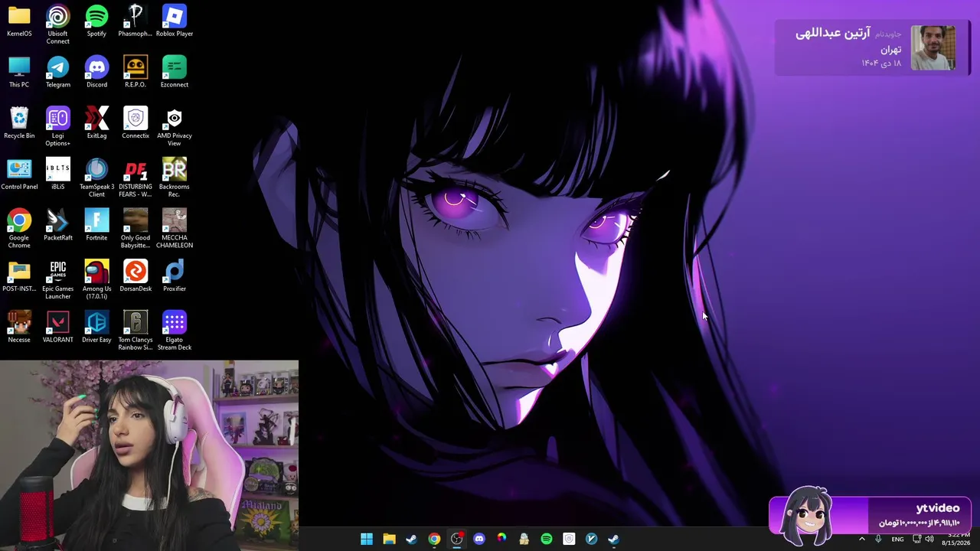Select the Roblox Player desktop icon
Viewport: 980px width, 551px height.
point(175,21)
